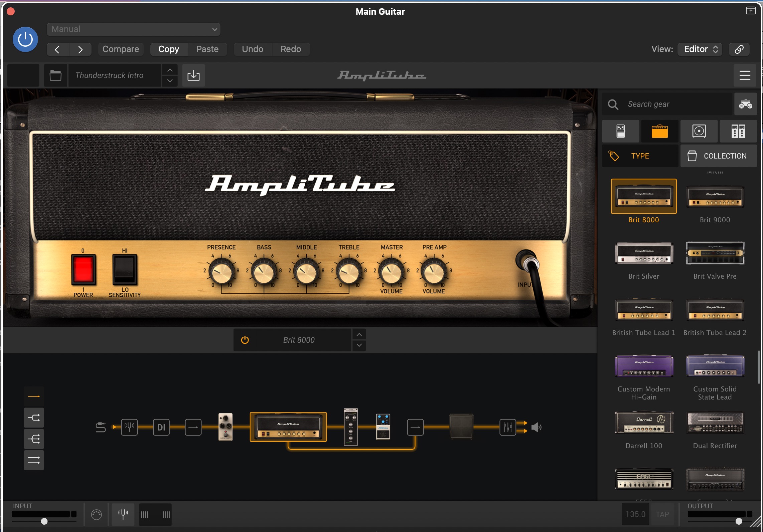The width and height of the screenshot is (763, 532).
Task: Click the Search gear field
Action: pyautogui.click(x=667, y=104)
